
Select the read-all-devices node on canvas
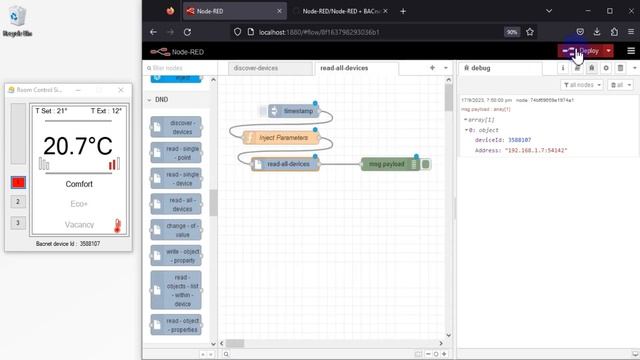point(285,164)
